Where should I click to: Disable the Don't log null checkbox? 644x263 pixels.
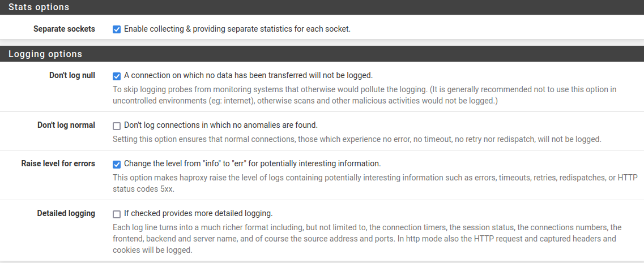117,76
